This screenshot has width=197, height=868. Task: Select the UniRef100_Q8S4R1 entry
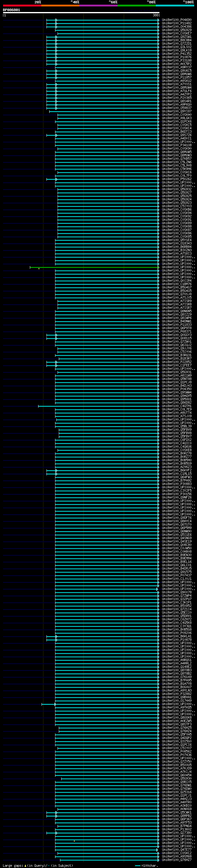[177, 101]
